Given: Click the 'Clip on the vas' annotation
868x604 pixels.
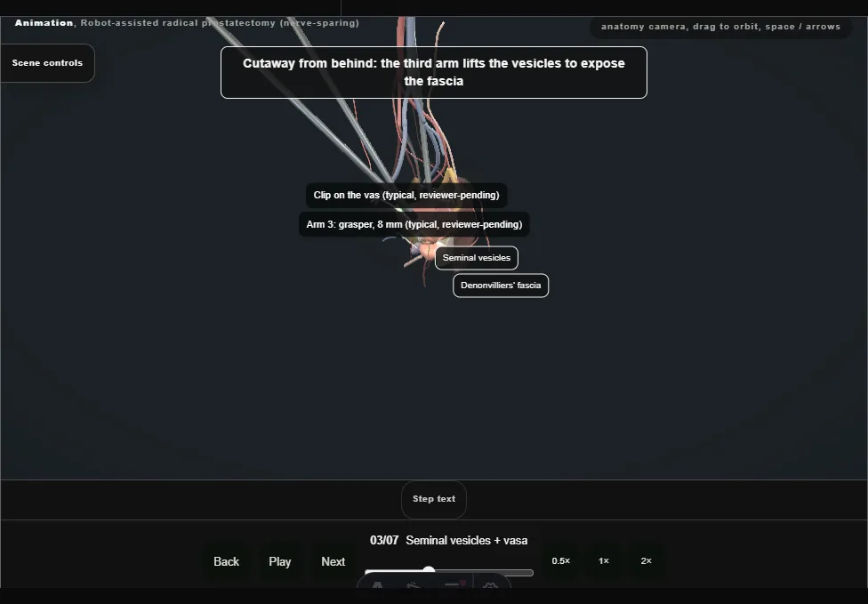Looking at the screenshot, I should (x=406, y=196).
